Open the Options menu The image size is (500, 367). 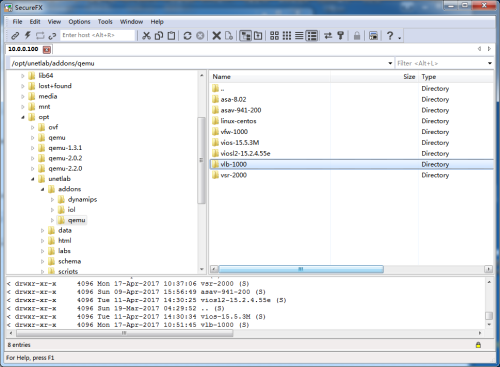[x=79, y=22]
